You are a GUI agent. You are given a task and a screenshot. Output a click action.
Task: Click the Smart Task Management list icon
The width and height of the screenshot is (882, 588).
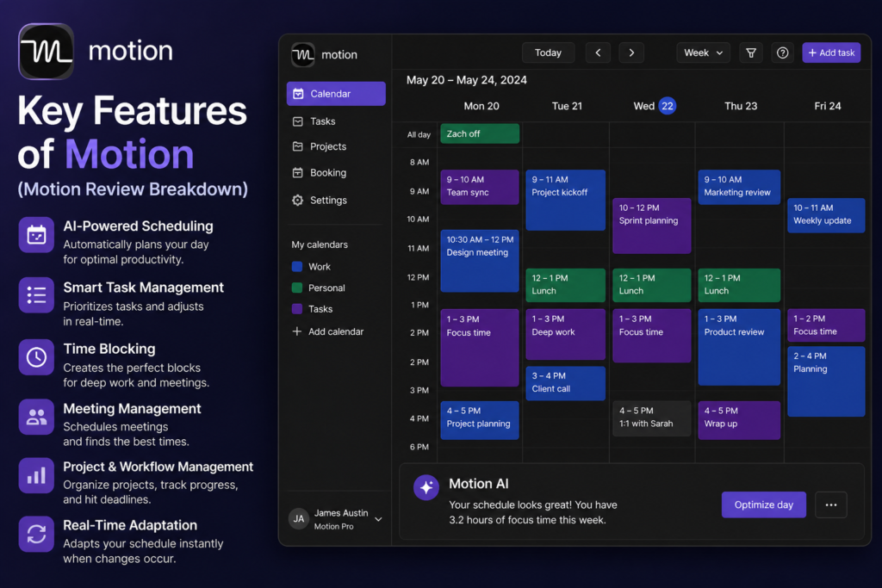pyautogui.click(x=36, y=295)
